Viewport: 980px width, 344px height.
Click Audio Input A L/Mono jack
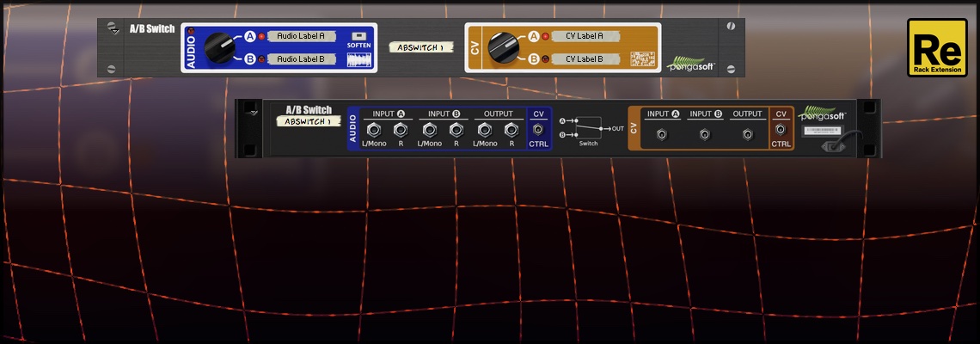coord(374,130)
